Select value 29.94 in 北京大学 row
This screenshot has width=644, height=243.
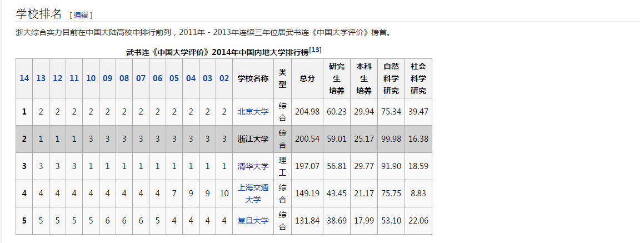pos(364,111)
